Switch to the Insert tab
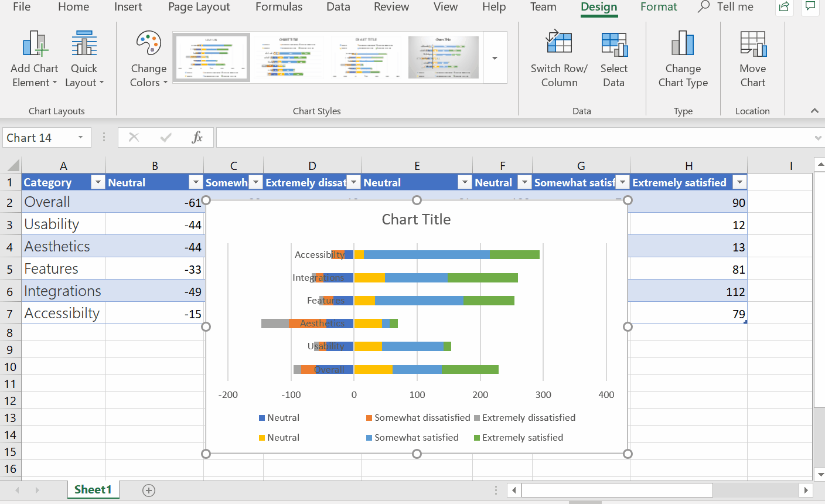 point(128,7)
